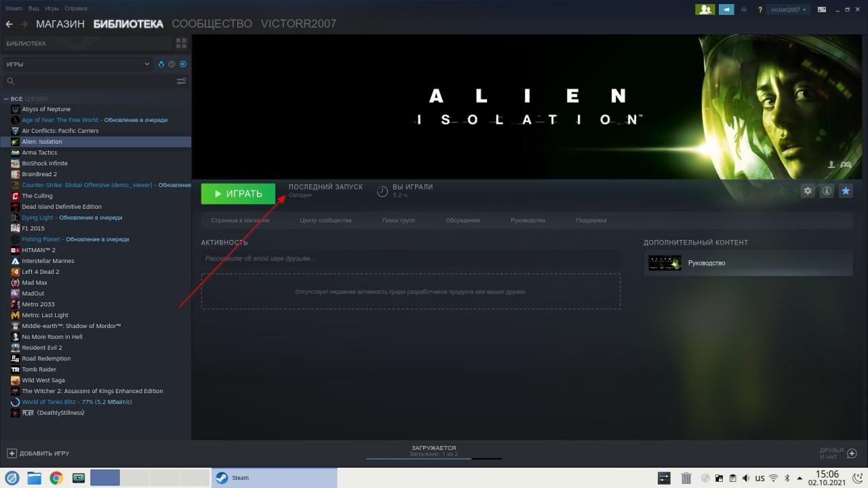The width and height of the screenshot is (868, 488).
Task: Toggle Big Picture mode icon
Action: tap(822, 9)
